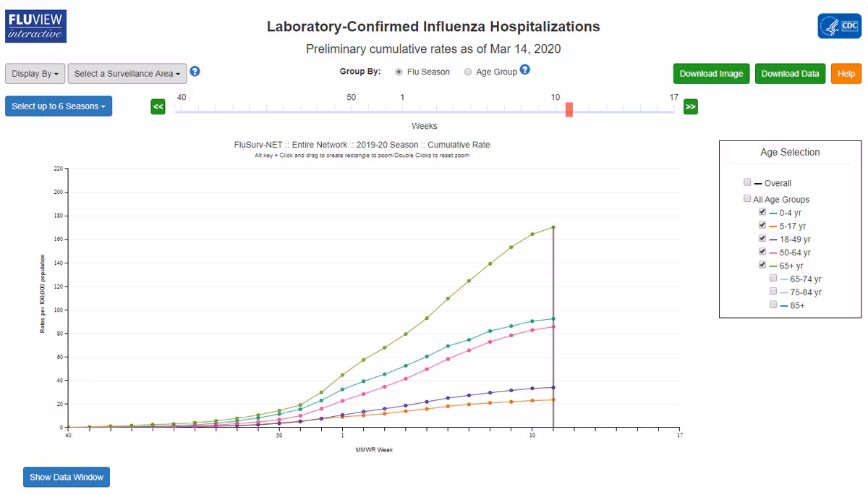Click Show Data Window
Image resolution: width=868 pixels, height=495 pixels.
[66, 477]
